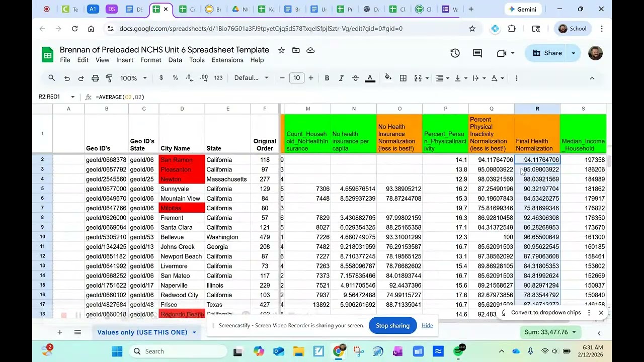Open Chrome extensions menu
This screenshot has height=362, width=644.
click(512, 29)
